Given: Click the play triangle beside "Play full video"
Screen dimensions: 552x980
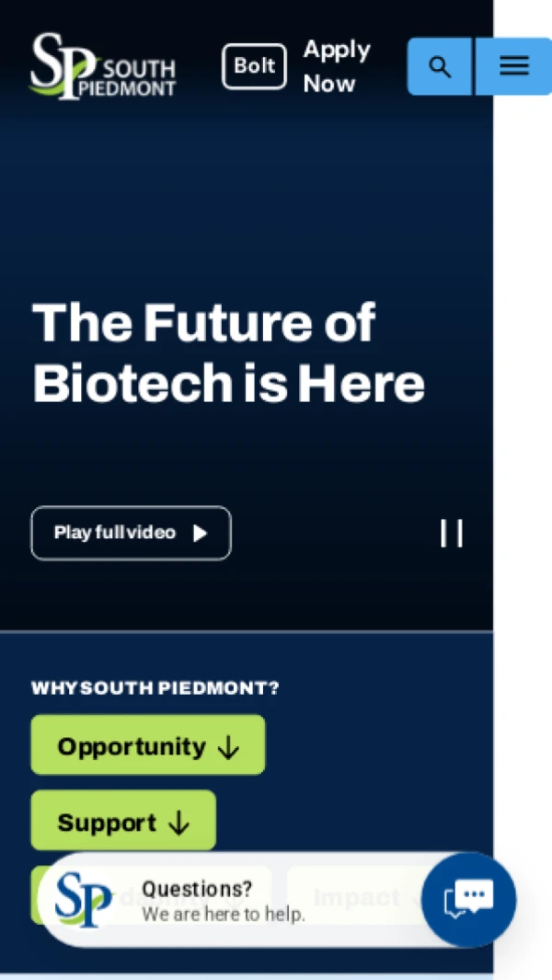Looking at the screenshot, I should 200,533.
